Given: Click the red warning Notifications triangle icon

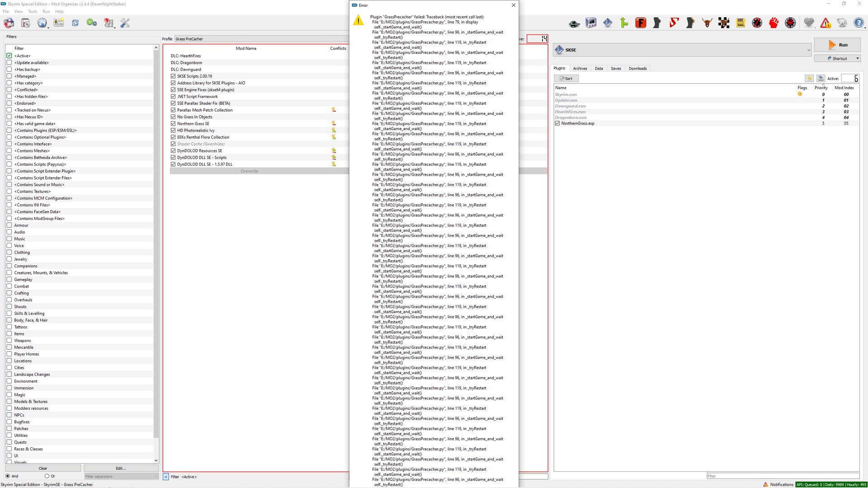Looking at the screenshot, I should [826, 23].
